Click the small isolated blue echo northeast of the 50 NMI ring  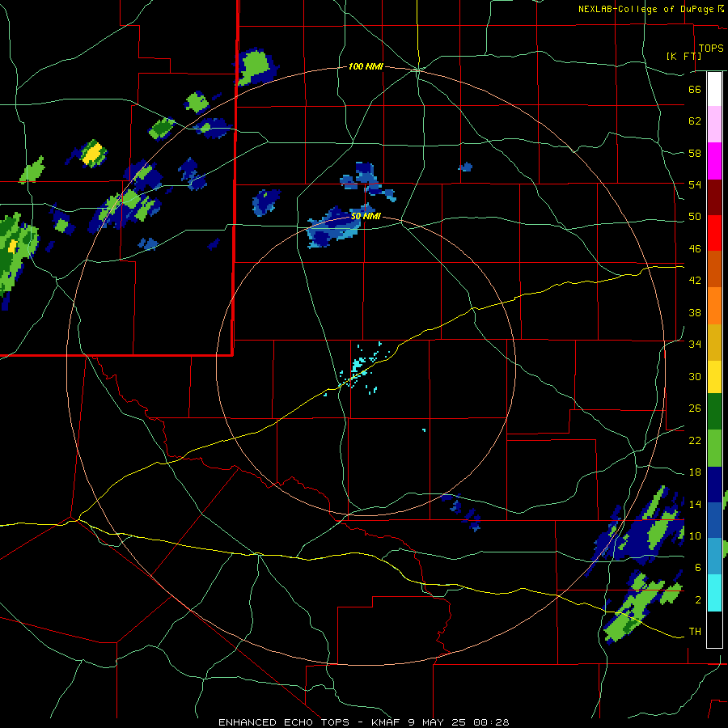466,167
